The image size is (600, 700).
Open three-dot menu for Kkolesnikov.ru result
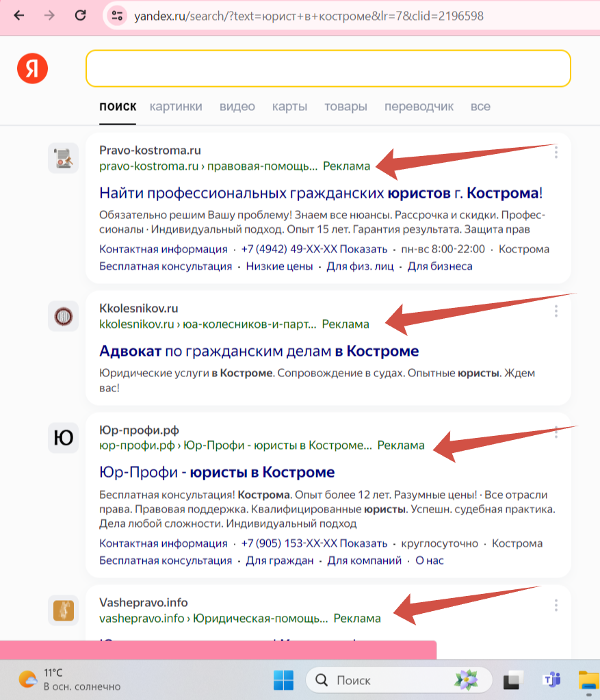coord(556,311)
